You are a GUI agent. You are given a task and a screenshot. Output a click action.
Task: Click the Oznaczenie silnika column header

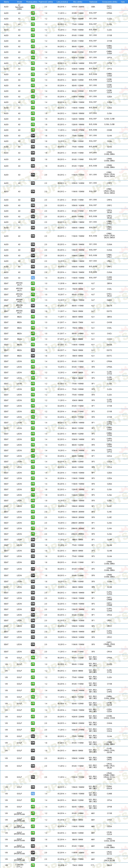point(110,2)
